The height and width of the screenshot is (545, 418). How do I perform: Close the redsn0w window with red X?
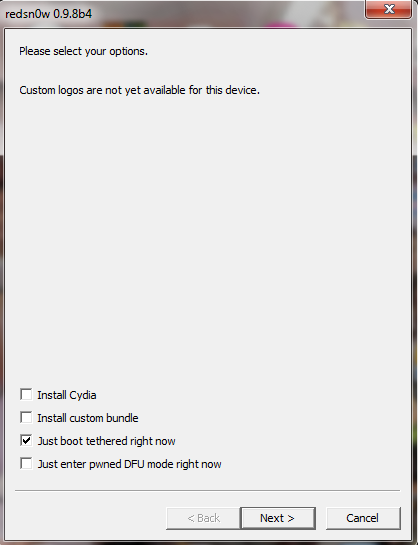(x=388, y=9)
